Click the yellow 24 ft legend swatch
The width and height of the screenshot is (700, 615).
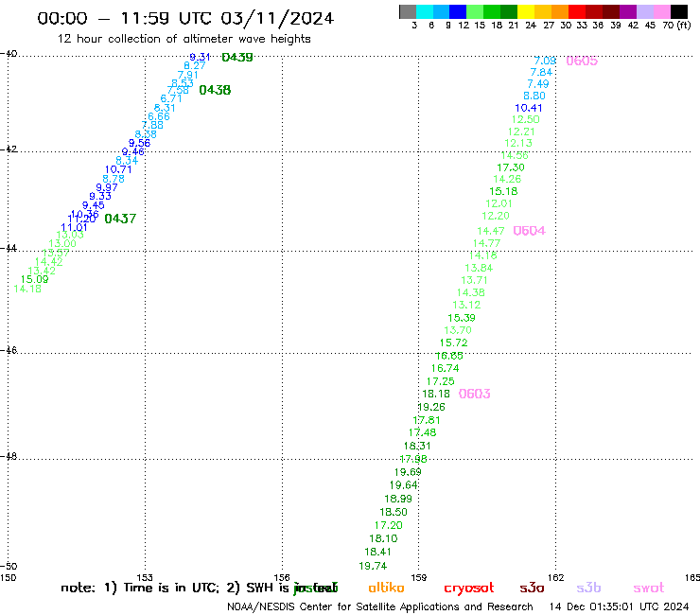click(x=526, y=12)
